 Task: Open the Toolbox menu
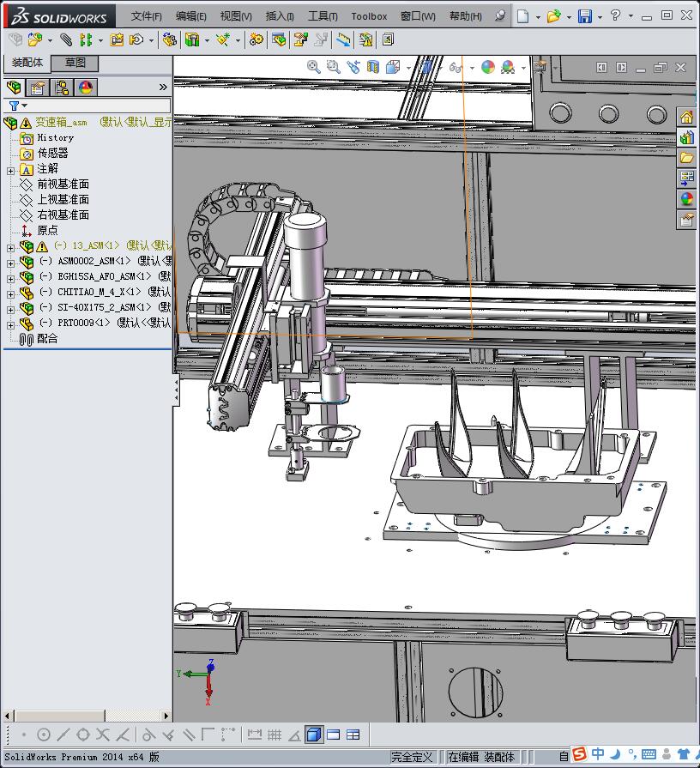(369, 16)
